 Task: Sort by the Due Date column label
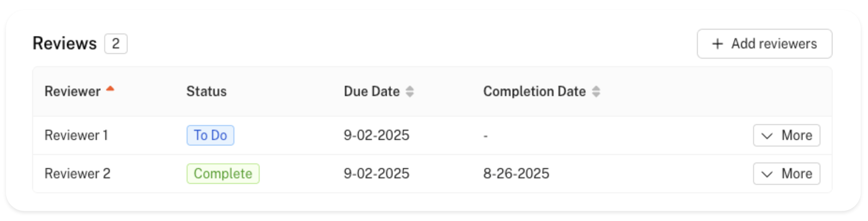372,91
